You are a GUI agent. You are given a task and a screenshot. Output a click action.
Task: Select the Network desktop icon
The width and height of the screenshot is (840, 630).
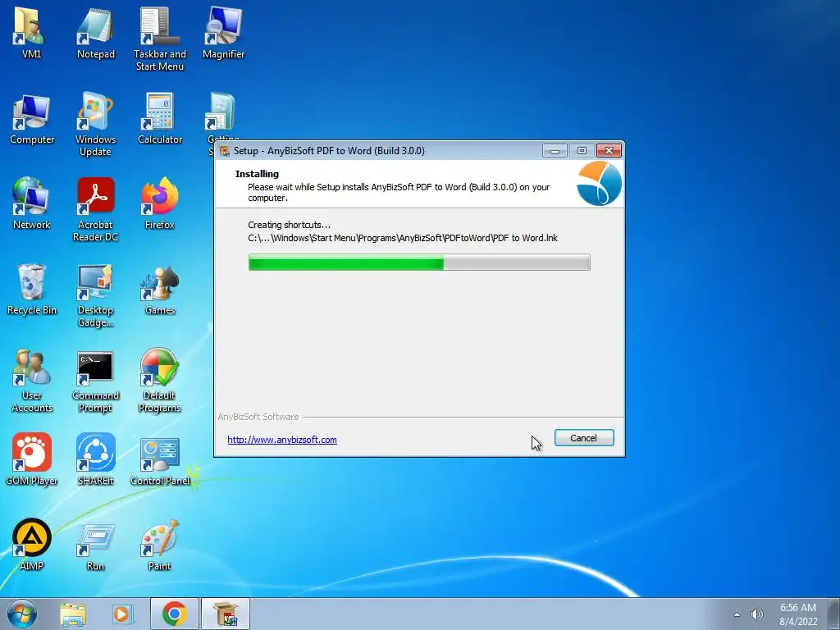click(x=31, y=204)
